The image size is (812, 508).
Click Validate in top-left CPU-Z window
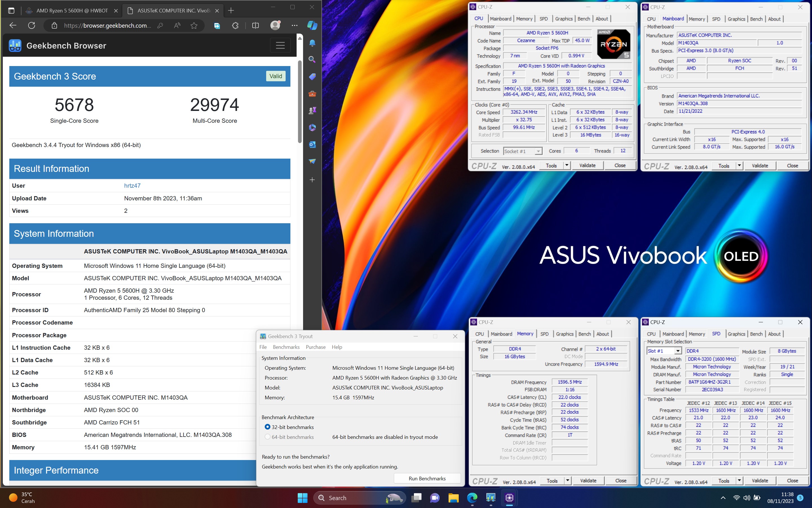pos(588,165)
